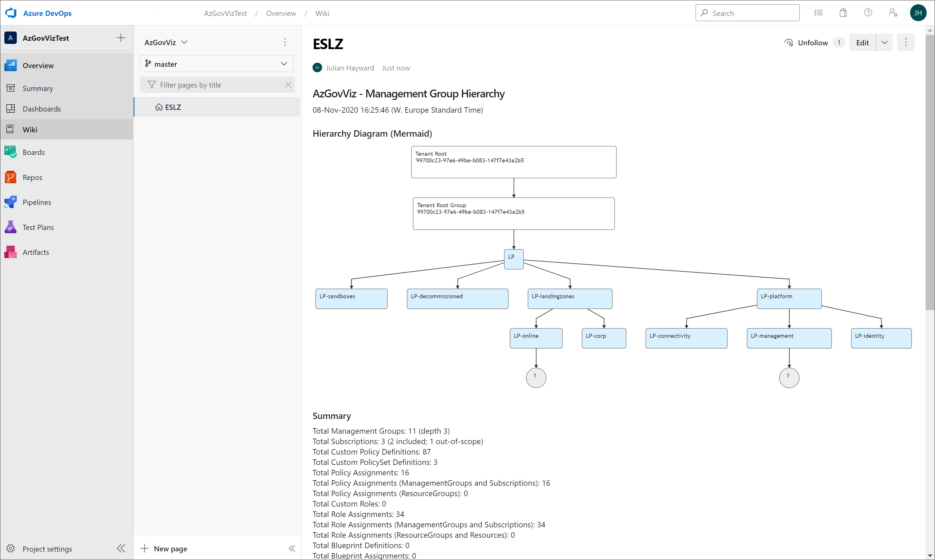Collapse the left navigation sidebar
This screenshot has height=560, width=935.
[121, 548]
